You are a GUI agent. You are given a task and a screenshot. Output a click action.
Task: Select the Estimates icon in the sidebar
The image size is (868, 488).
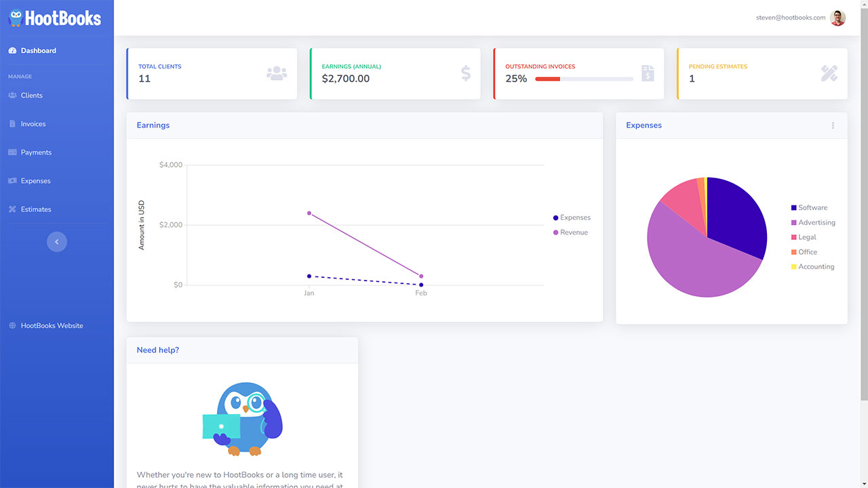11,209
